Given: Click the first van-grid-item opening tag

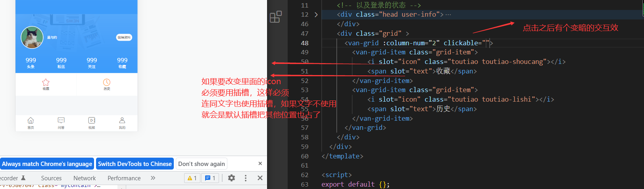Looking at the screenshot, I should pyautogui.click(x=415, y=52).
